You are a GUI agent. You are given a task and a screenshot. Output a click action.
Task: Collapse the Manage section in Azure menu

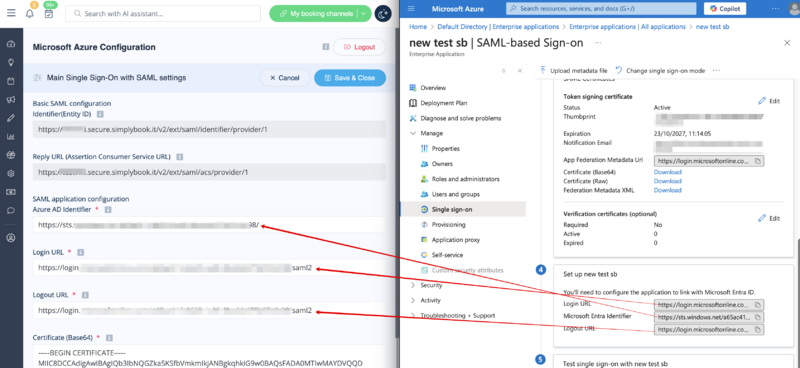413,133
